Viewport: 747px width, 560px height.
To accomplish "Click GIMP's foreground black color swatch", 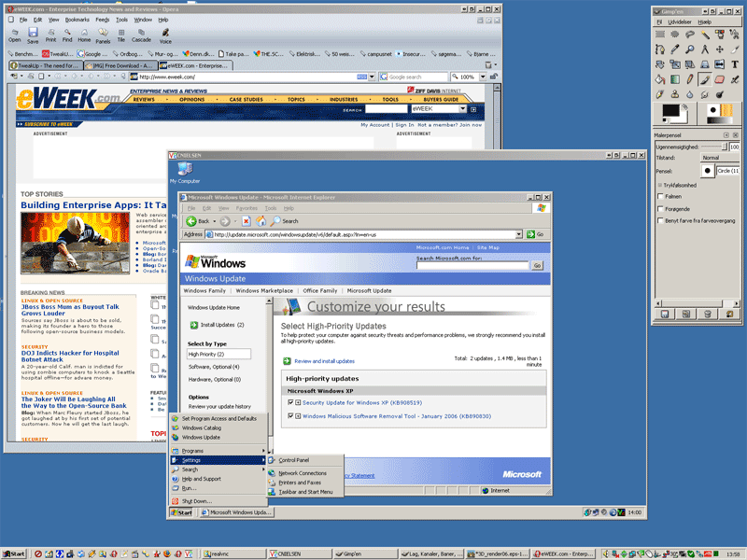I will click(x=670, y=111).
